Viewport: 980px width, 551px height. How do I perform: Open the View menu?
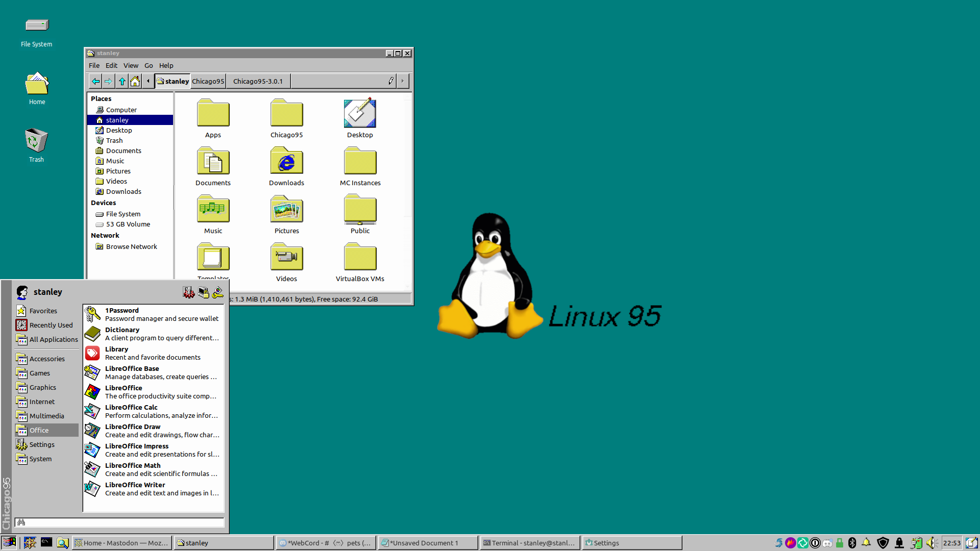[131, 65]
